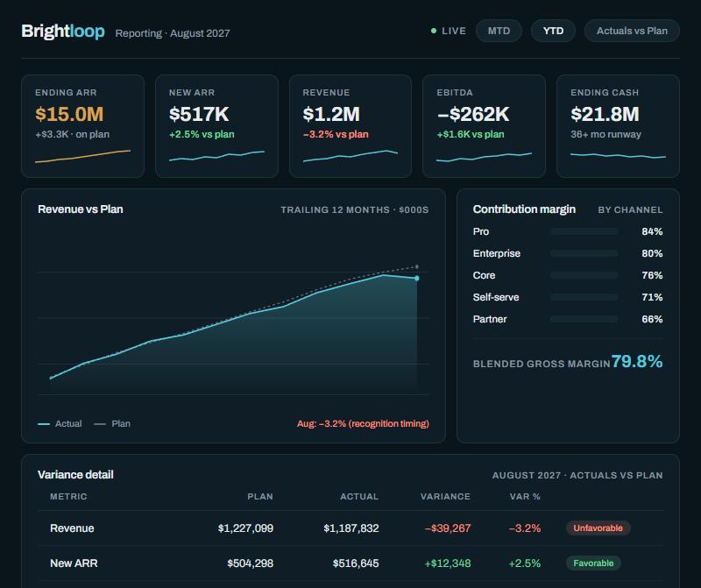Click 'Reporting · August 2027' subtitle

pos(173,33)
